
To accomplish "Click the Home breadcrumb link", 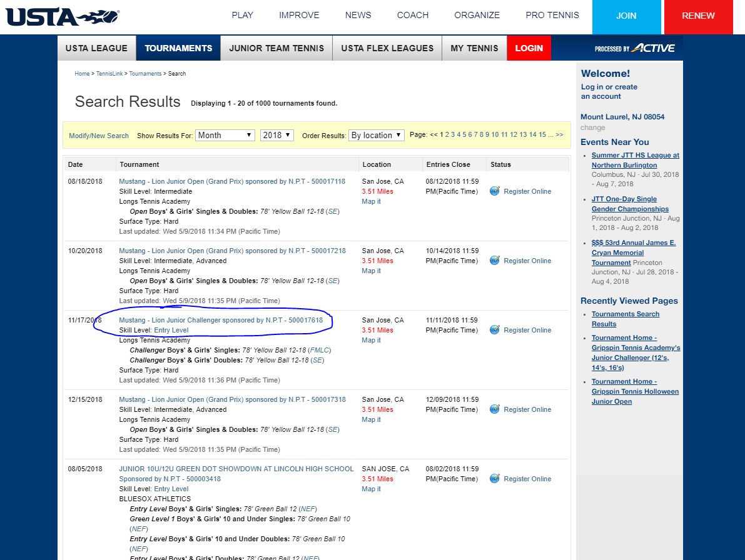I will click(82, 74).
